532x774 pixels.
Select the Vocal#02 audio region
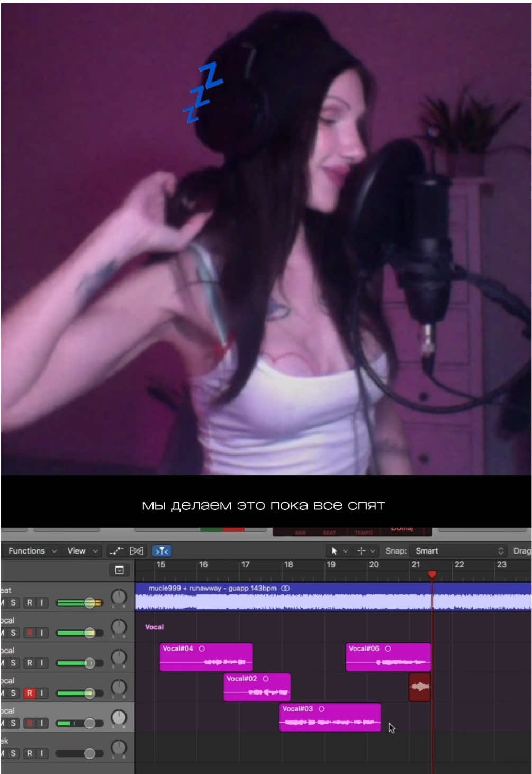257,688
